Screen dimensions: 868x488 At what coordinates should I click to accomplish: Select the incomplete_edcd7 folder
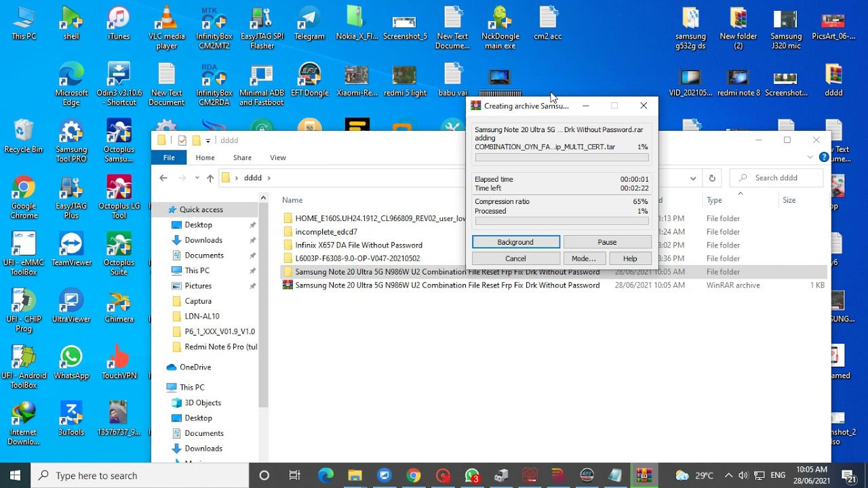click(x=326, y=232)
